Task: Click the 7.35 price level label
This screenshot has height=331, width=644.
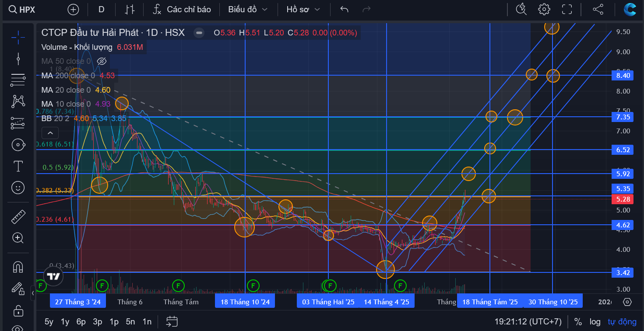Action: point(623,117)
